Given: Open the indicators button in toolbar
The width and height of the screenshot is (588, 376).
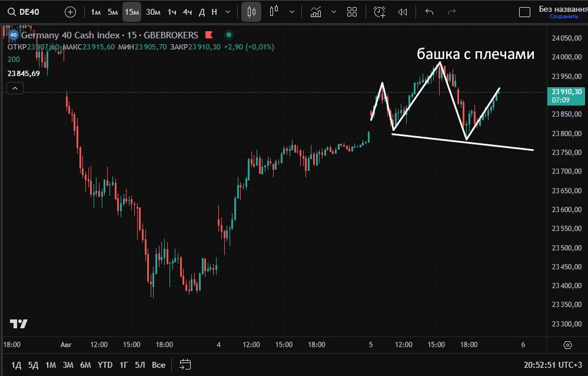Looking at the screenshot, I should pyautogui.click(x=316, y=12).
